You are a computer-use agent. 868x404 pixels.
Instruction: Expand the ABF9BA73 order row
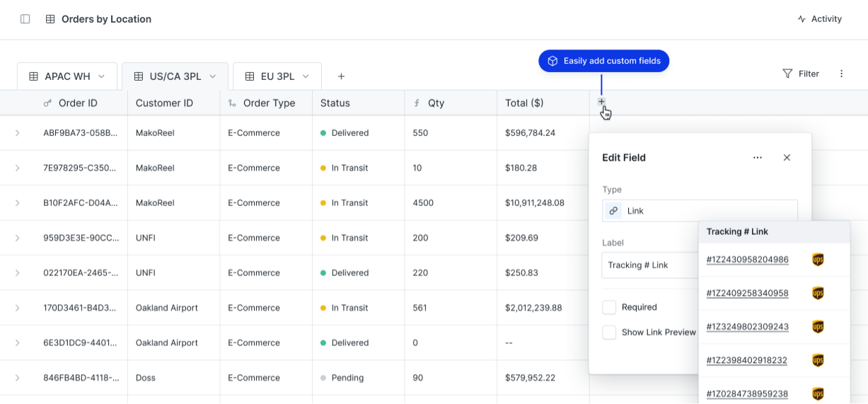(x=18, y=133)
